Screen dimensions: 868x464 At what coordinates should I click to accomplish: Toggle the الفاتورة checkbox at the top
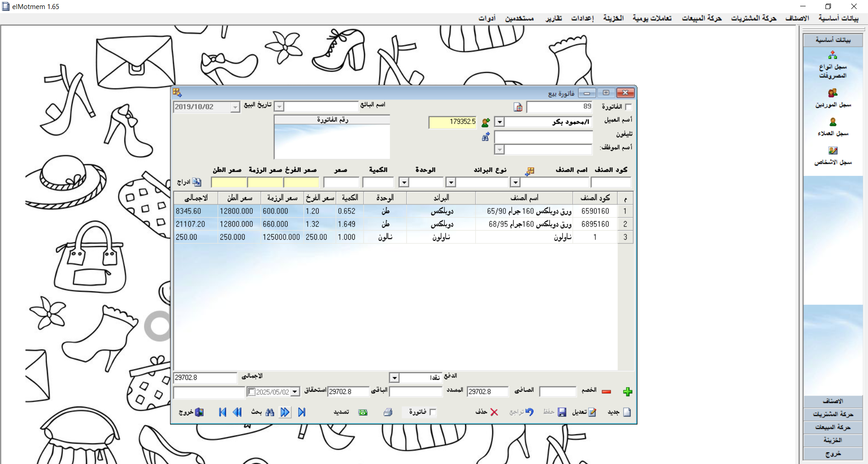coord(629,107)
